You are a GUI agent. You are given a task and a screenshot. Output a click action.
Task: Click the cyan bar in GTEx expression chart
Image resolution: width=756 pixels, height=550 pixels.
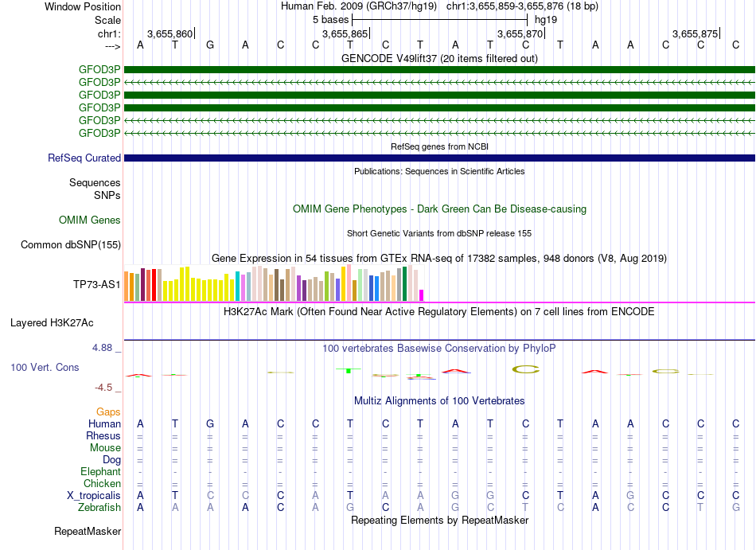237,287
